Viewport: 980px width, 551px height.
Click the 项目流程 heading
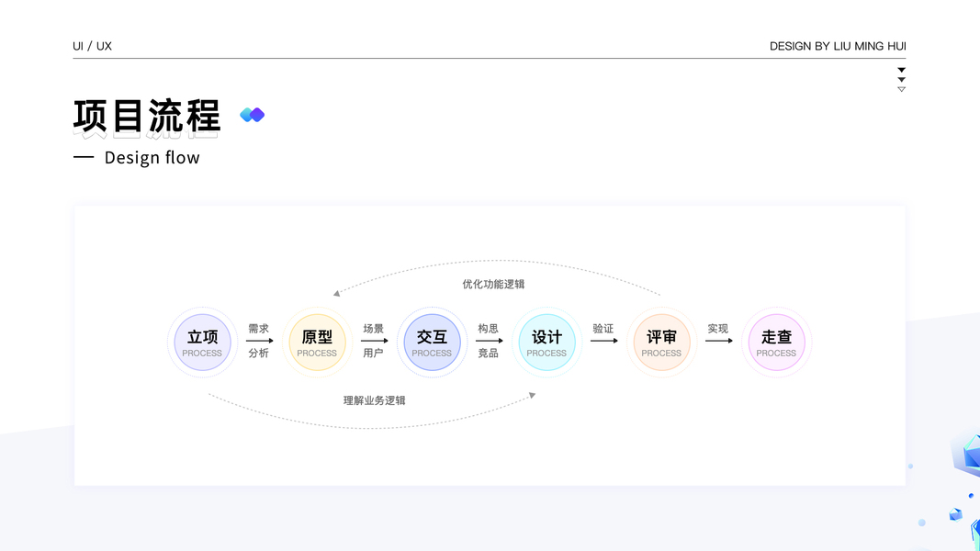[147, 117]
